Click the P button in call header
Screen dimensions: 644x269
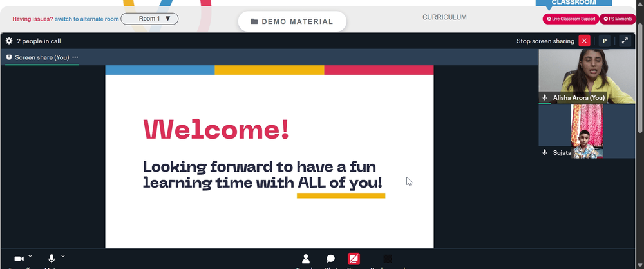(605, 41)
